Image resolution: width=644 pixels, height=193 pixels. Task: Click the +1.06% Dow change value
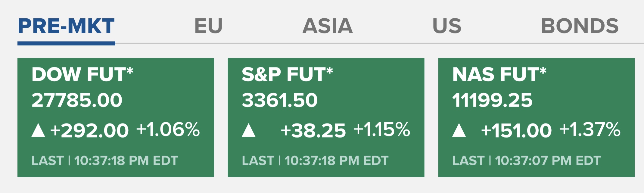click(168, 130)
